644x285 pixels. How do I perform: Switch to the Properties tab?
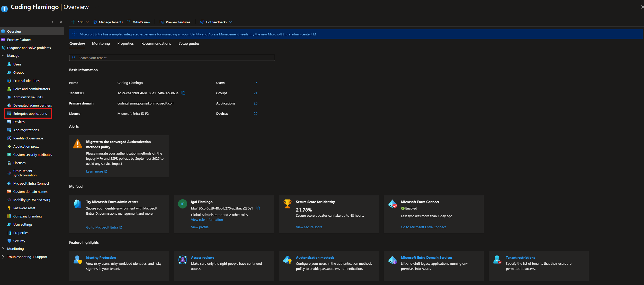pos(126,43)
